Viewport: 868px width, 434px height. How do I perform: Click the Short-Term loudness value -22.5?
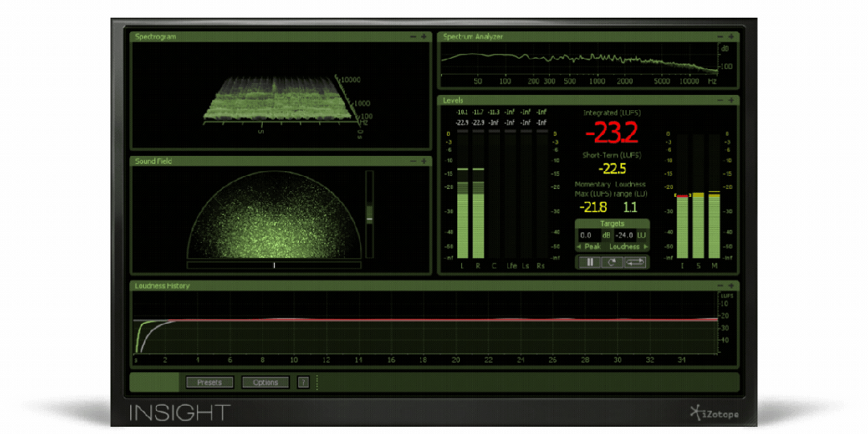click(x=612, y=168)
